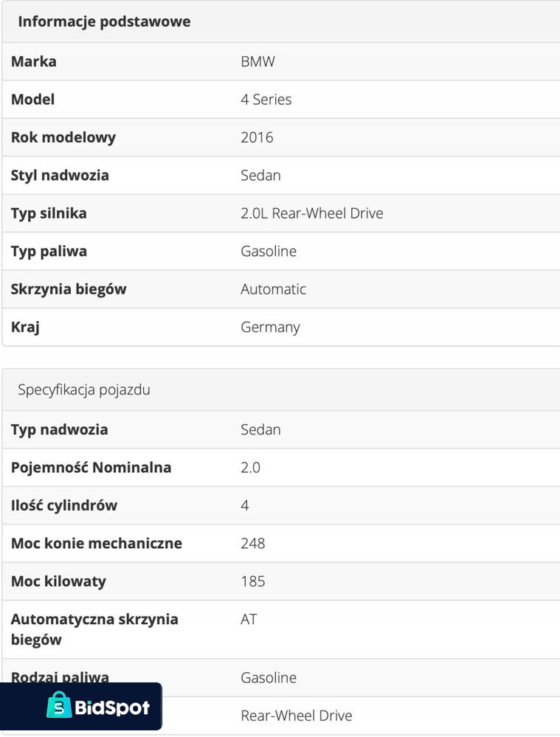Click the Moc kilowaty 185 value

252,581
